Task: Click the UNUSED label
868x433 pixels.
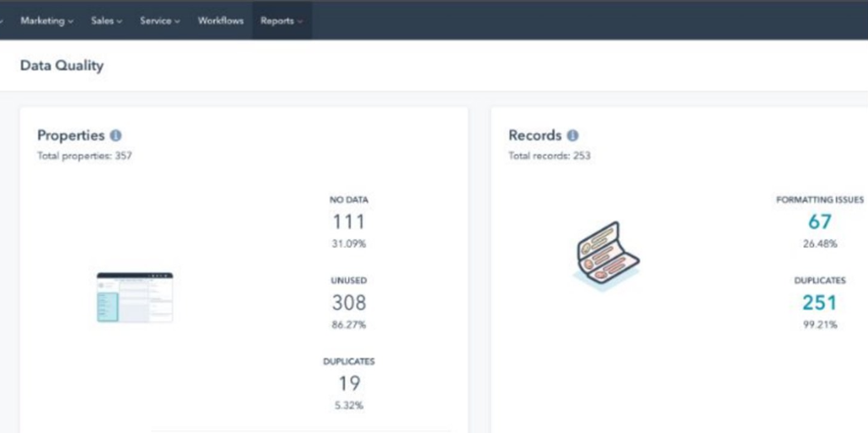Action: click(x=349, y=281)
